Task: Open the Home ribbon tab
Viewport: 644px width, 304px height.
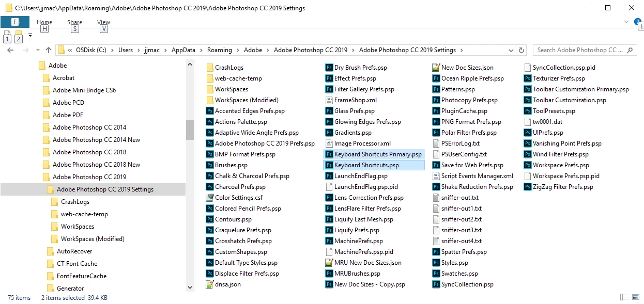Action: point(44,22)
